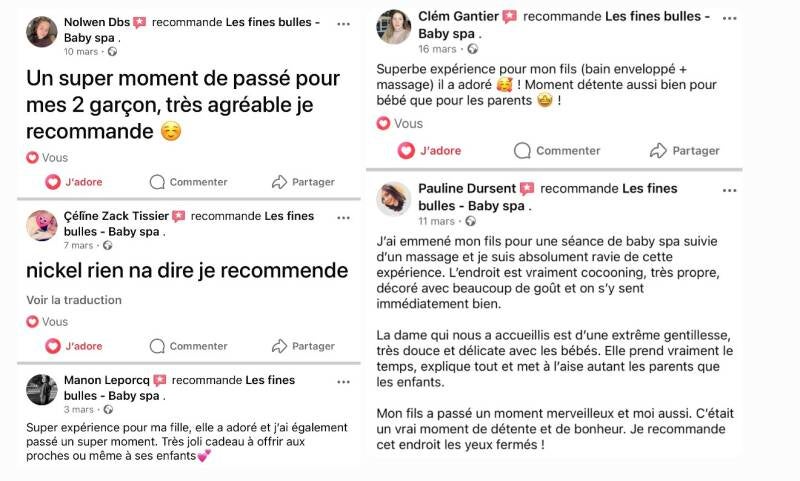Click Commenter icon under Nolwen Dbs review
Screen dimensions: 800x481
(x=157, y=182)
